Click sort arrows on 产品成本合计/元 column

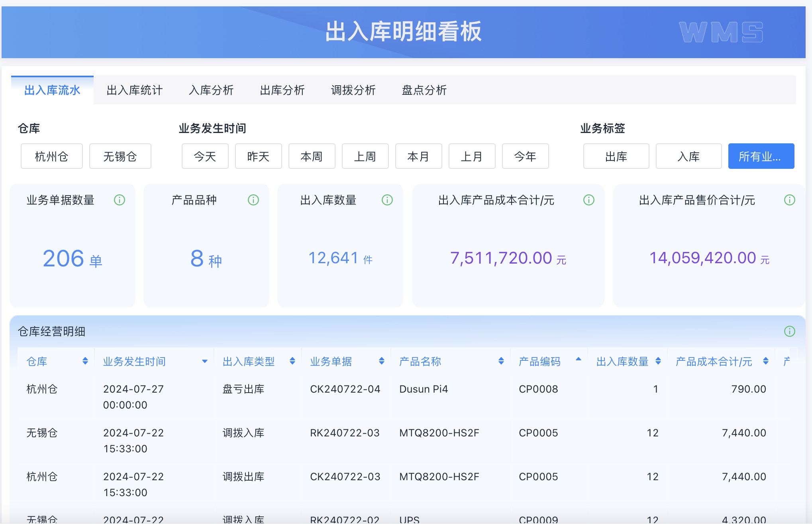point(766,361)
